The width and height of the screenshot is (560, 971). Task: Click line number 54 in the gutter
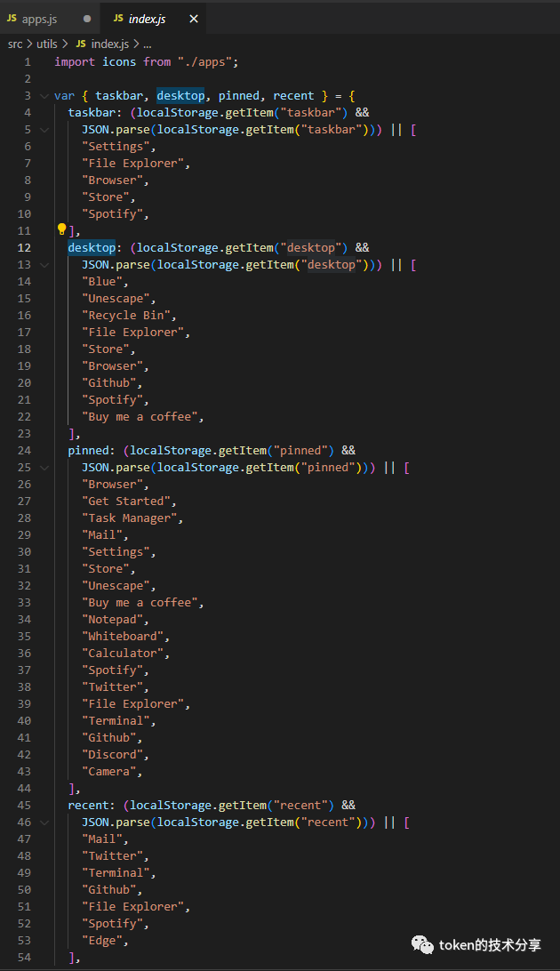tap(24, 958)
